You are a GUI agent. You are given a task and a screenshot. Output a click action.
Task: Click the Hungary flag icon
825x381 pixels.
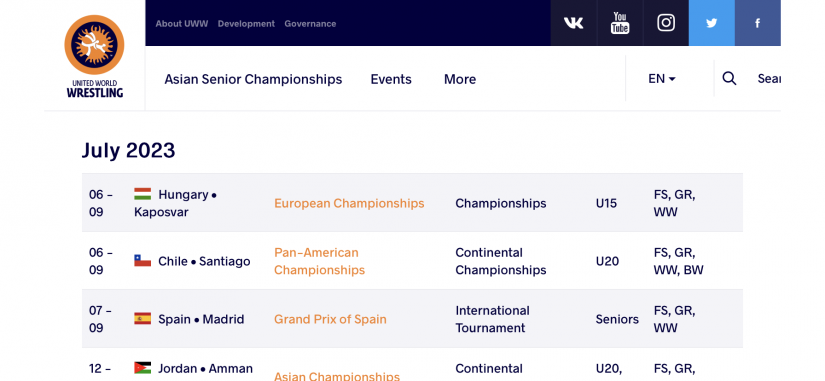coord(143,194)
